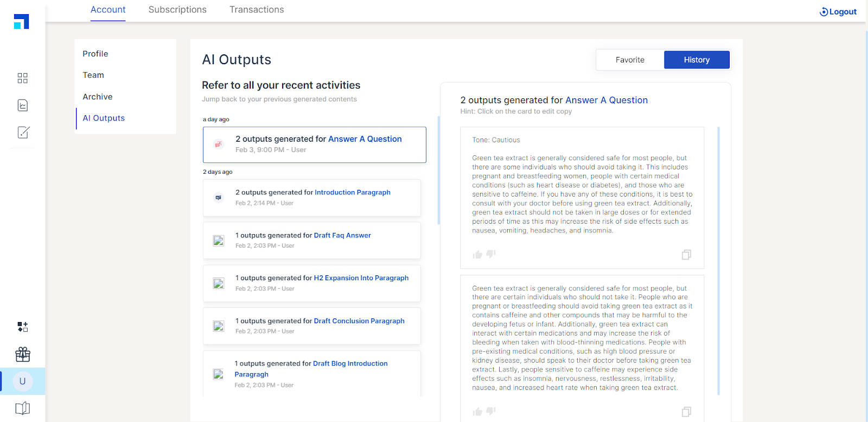The height and width of the screenshot is (422, 868).
Task: Click the add-apps shapes icon in sidebar
Action: [x=23, y=327]
